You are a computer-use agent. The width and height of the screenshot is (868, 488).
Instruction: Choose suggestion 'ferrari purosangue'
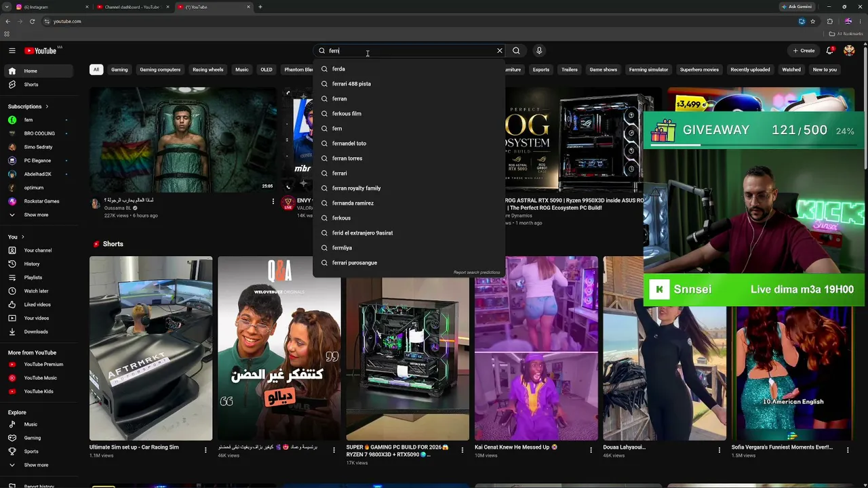pos(409,263)
